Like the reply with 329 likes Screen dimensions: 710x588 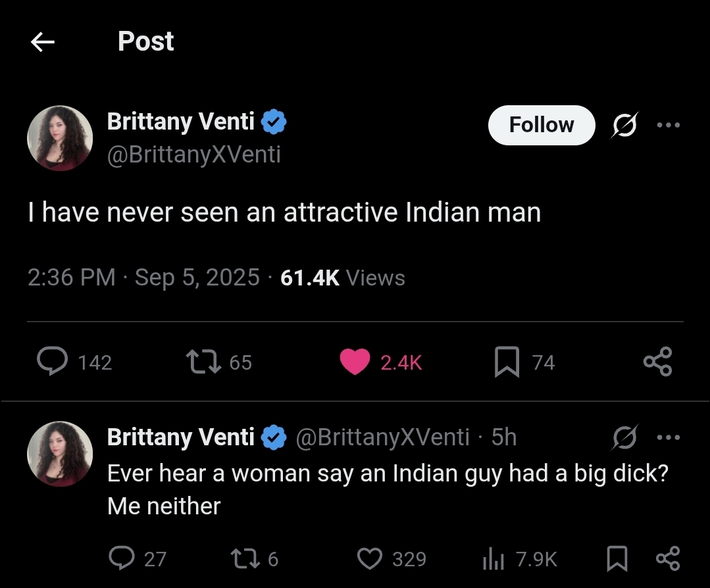point(370,559)
